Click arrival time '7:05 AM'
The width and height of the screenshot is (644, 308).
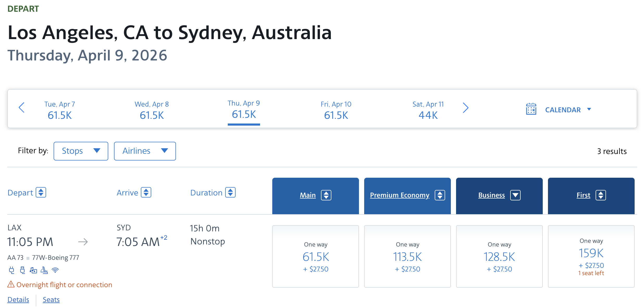[x=138, y=242]
